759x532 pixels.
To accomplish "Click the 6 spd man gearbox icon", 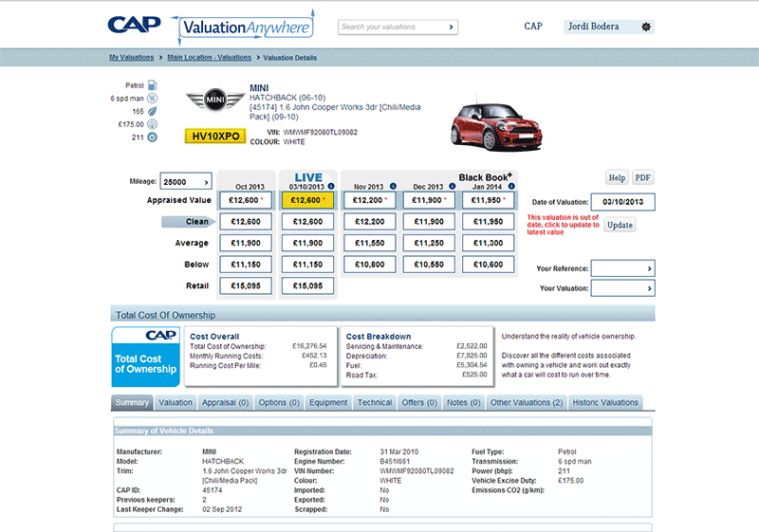I will (x=152, y=99).
